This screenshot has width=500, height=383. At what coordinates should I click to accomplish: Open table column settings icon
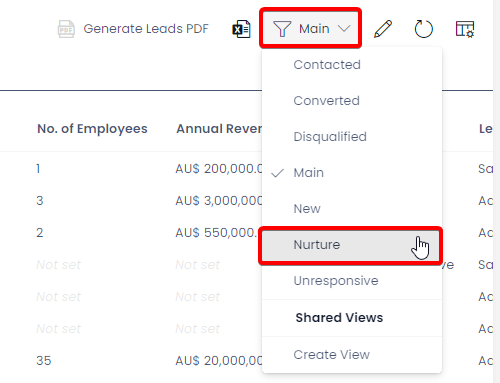[x=465, y=29]
